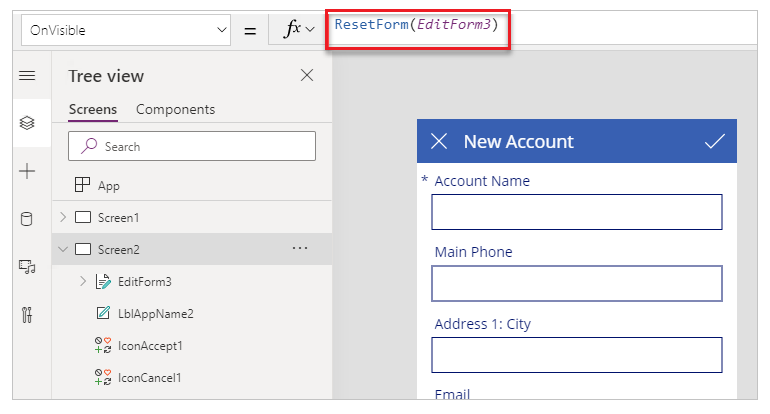Click the LblAppName2 label icon
The height and width of the screenshot is (414, 770).
click(x=103, y=313)
